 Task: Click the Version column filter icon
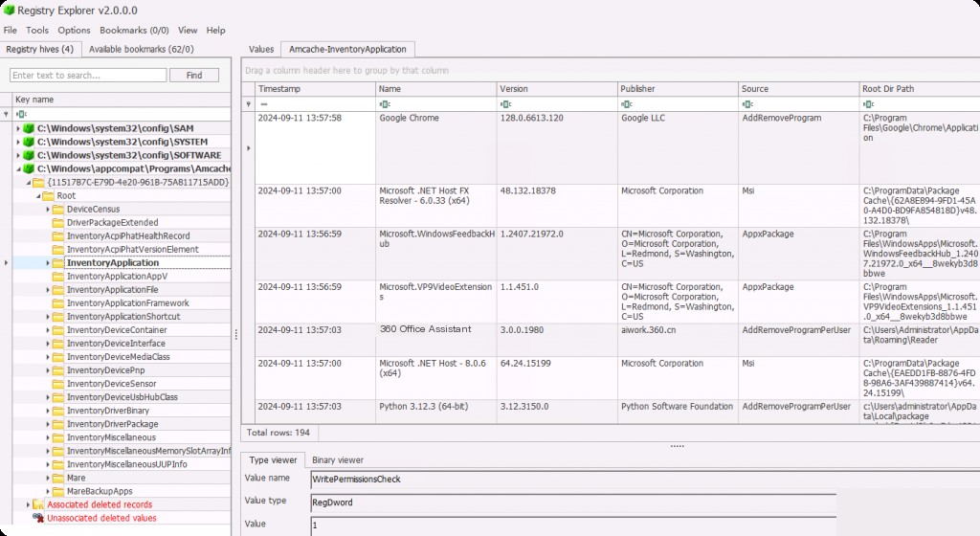point(506,104)
